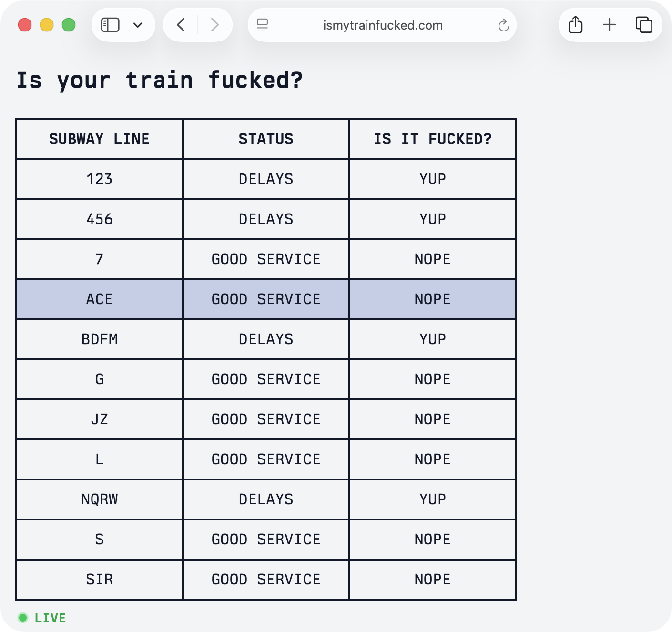
Task: Open the sidebar options dropdown chevron
Action: [138, 25]
